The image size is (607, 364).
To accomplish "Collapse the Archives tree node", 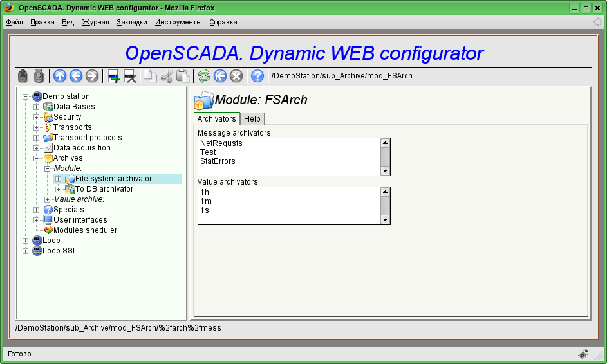I will coord(37,159).
